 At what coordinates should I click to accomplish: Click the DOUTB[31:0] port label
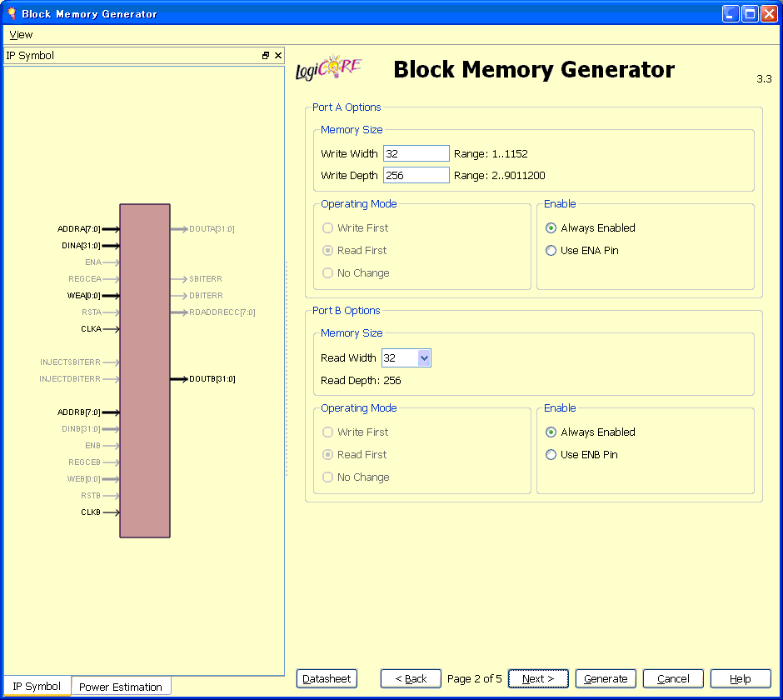212,378
